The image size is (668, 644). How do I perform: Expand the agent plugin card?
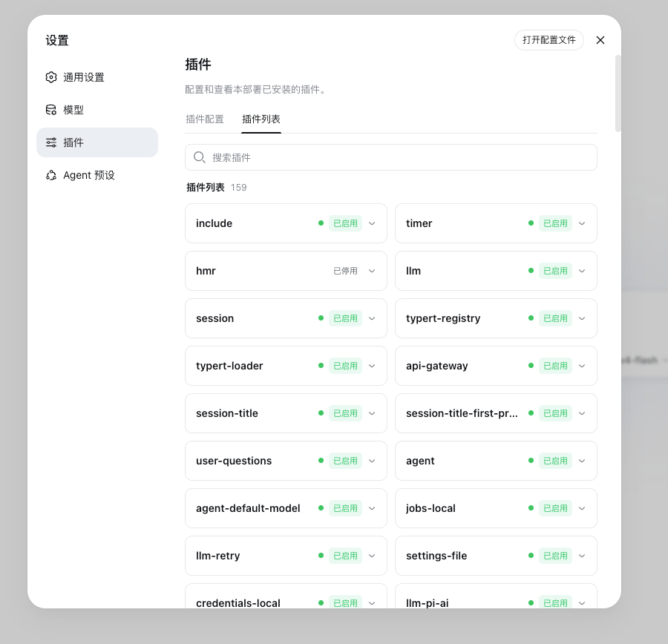582,461
